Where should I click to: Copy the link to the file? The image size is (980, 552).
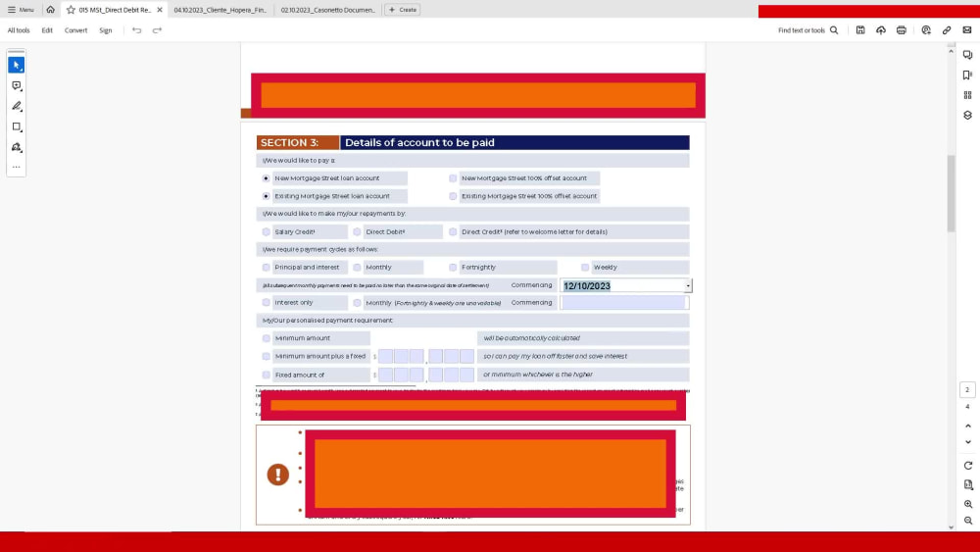947,30
